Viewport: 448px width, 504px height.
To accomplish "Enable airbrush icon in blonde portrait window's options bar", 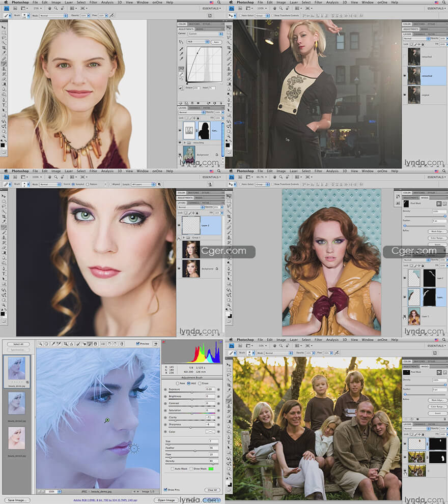I will [111, 15].
